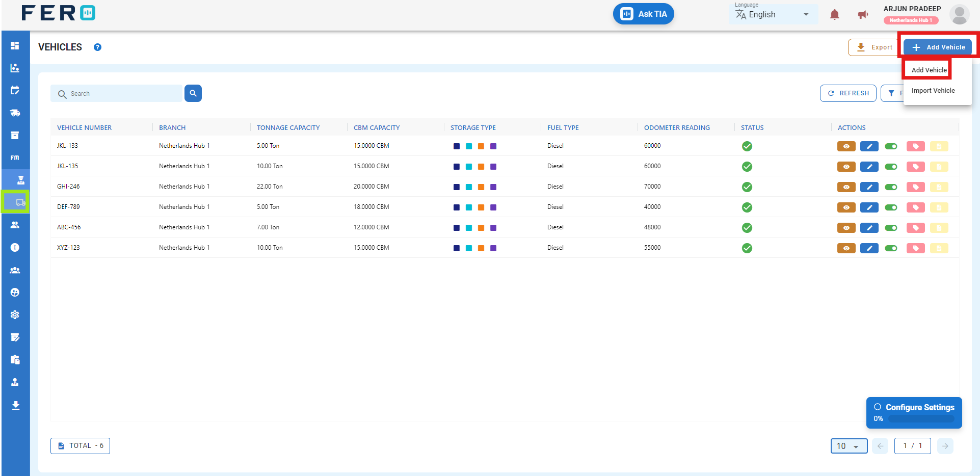Viewport: 980px width, 476px height.
Task: Click the TOTAL - 6 button
Action: (x=80, y=446)
